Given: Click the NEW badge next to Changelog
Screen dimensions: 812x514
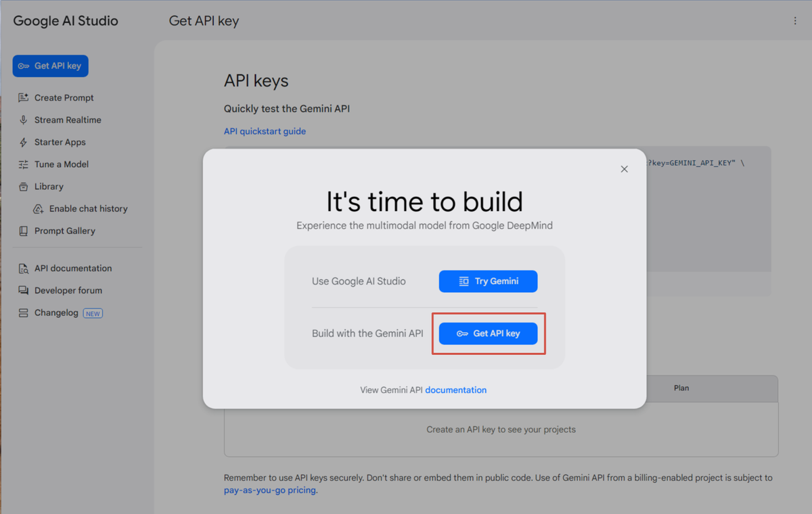Looking at the screenshot, I should 93,314.
